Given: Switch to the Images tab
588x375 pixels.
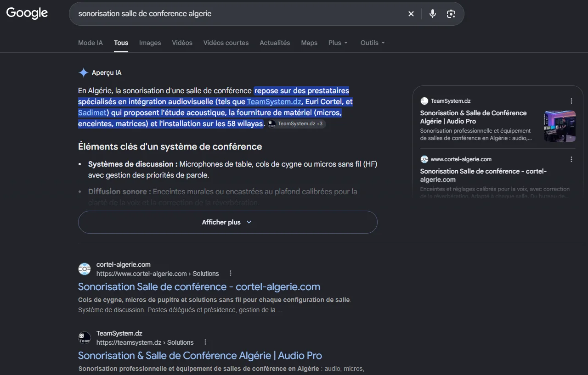Looking at the screenshot, I should click(x=150, y=43).
